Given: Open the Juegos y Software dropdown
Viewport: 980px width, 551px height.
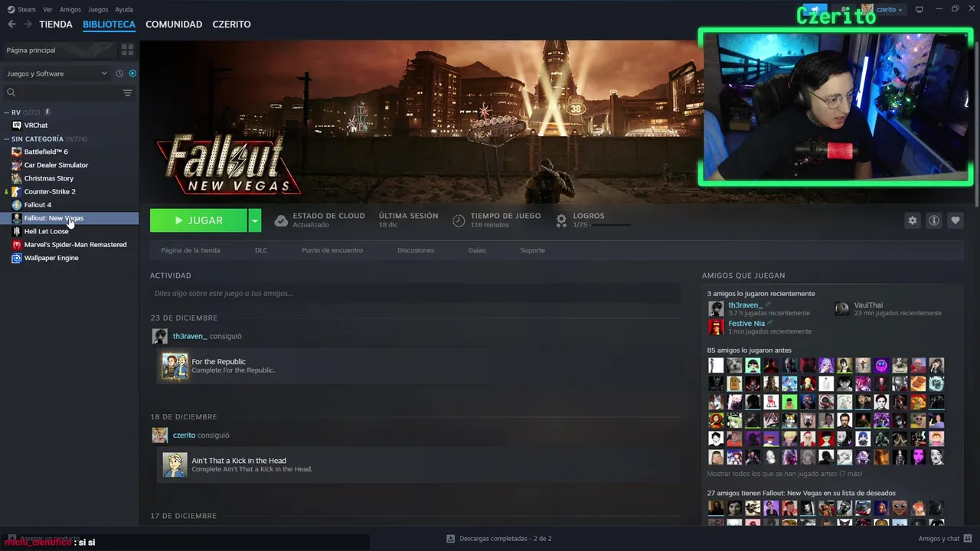Looking at the screenshot, I should [57, 73].
